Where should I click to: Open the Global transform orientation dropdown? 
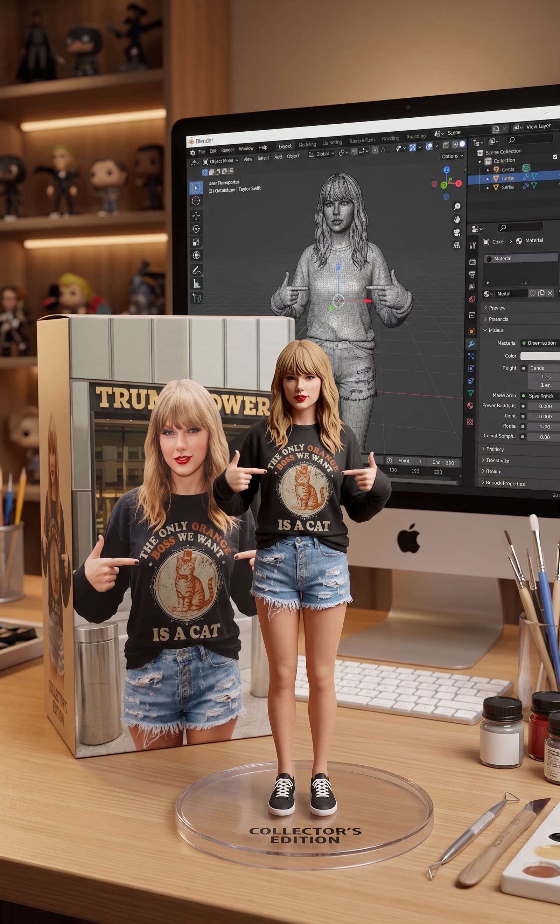point(321,154)
